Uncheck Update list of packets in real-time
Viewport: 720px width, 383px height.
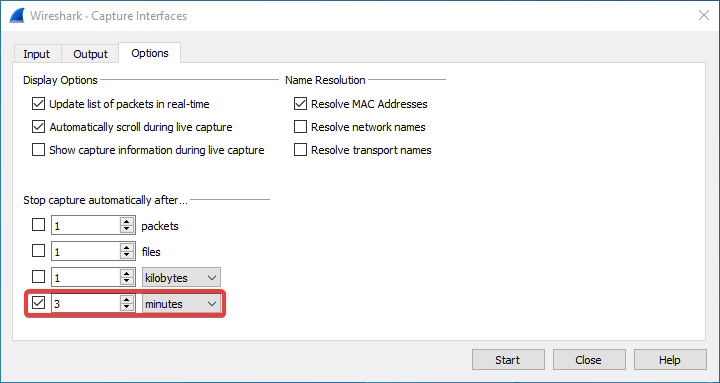(x=39, y=104)
